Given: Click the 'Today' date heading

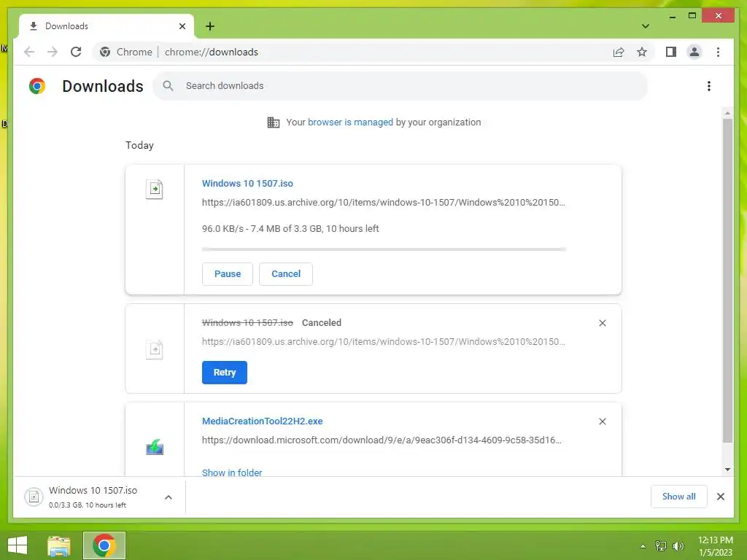Looking at the screenshot, I should point(139,145).
